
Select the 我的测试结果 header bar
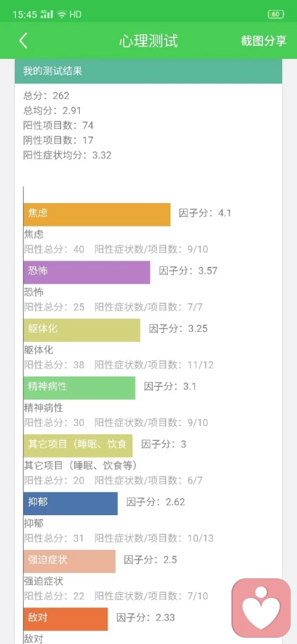[x=148, y=71]
